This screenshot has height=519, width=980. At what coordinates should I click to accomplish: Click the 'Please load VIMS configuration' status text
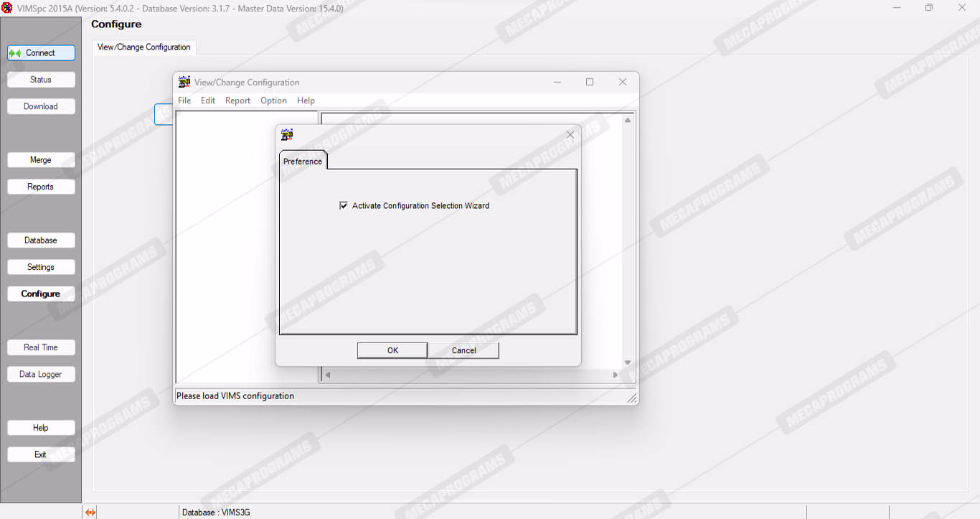235,396
